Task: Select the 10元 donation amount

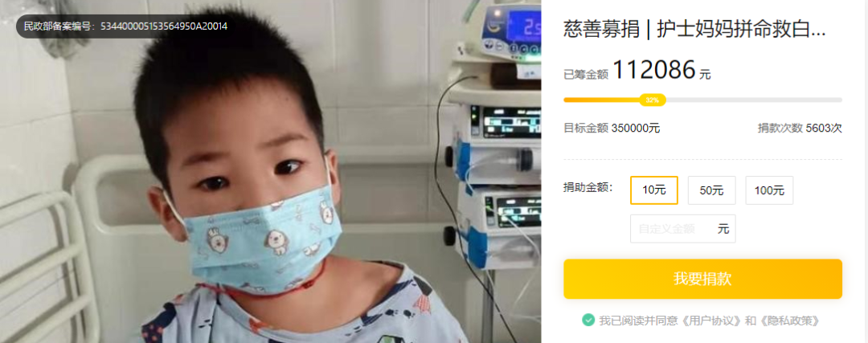Action: (x=653, y=190)
